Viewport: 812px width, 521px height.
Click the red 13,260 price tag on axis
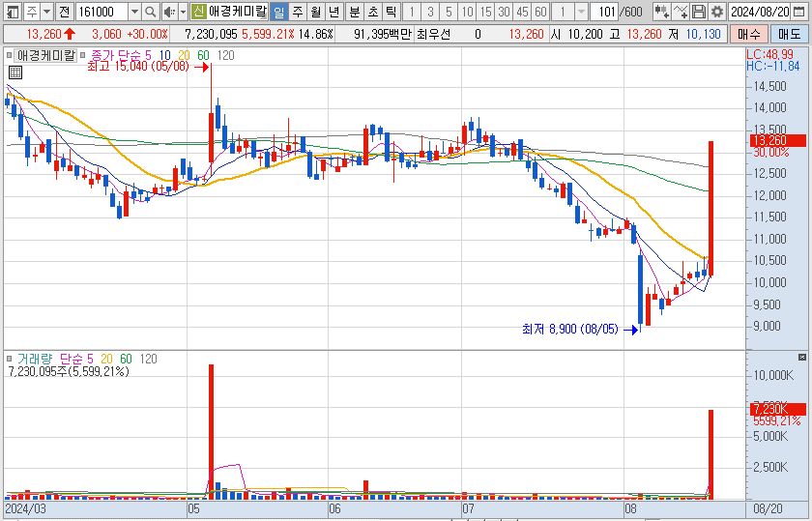coord(778,140)
